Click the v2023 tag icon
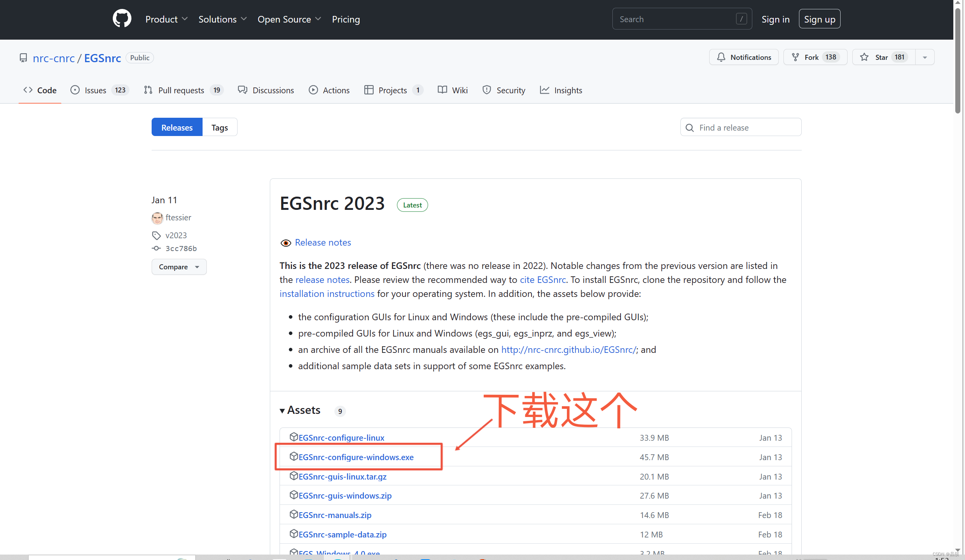 coord(156,236)
